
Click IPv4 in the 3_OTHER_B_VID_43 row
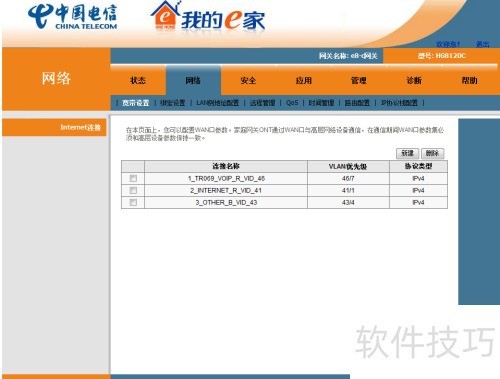418,202
